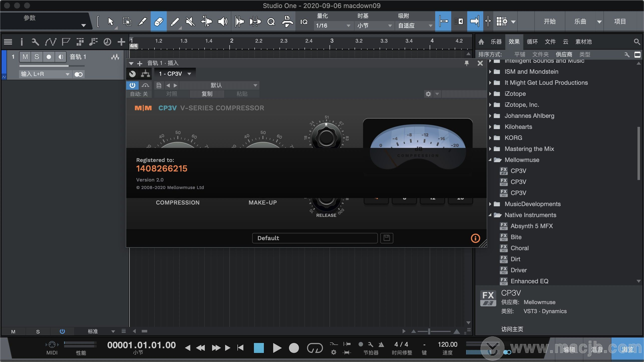Select the Mute tool
The height and width of the screenshot is (362, 644).
191,22
